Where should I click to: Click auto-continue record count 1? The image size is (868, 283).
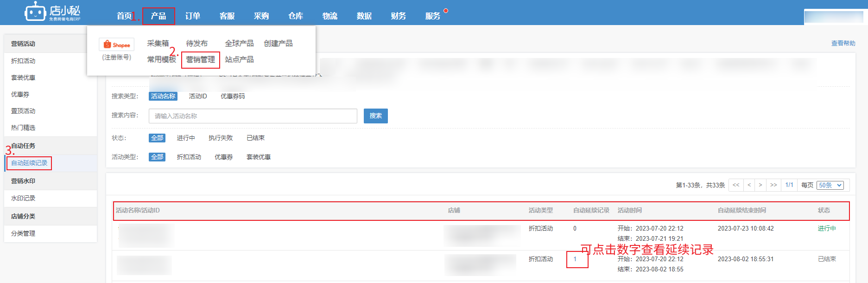click(575, 259)
